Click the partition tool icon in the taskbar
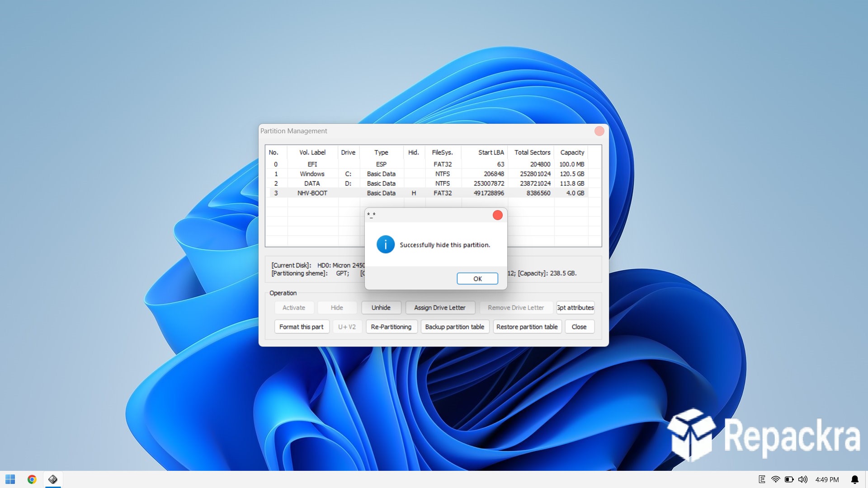Image resolution: width=868 pixels, height=488 pixels. click(53, 479)
